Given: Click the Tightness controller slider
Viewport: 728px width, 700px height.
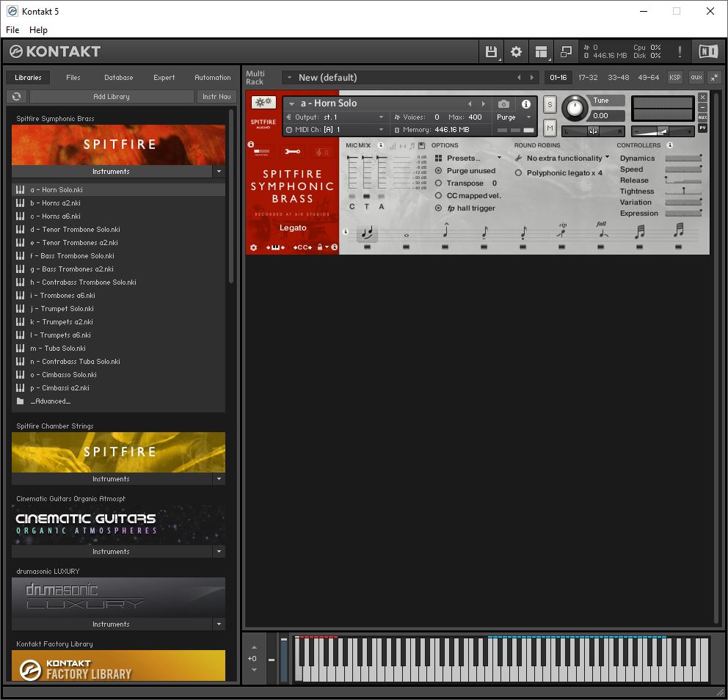Looking at the screenshot, I should (x=683, y=192).
